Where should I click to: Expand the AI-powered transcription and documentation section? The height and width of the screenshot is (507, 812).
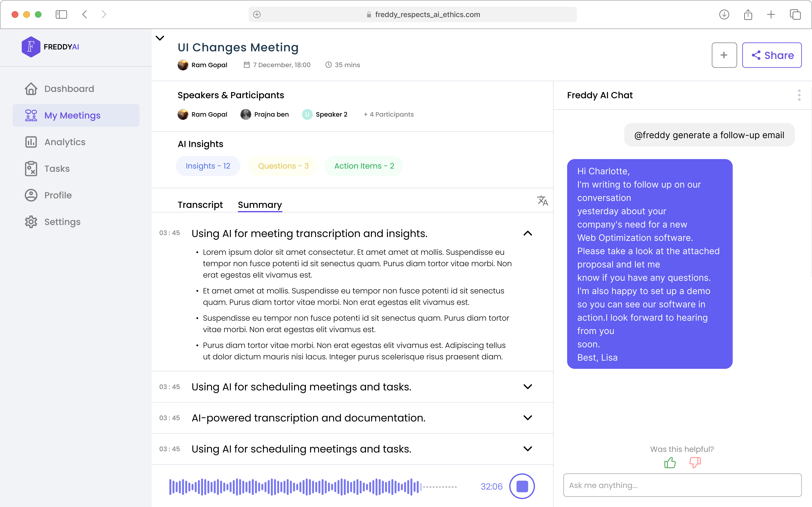pyautogui.click(x=527, y=418)
